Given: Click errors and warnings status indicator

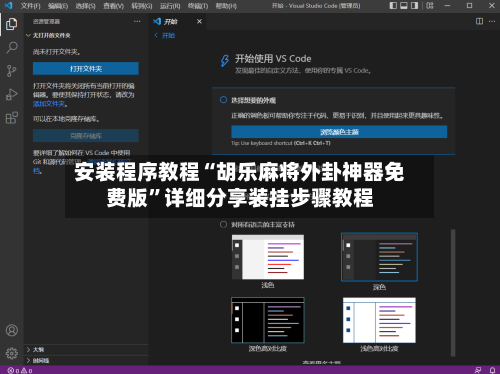Looking at the screenshot, I should click(x=20, y=370).
